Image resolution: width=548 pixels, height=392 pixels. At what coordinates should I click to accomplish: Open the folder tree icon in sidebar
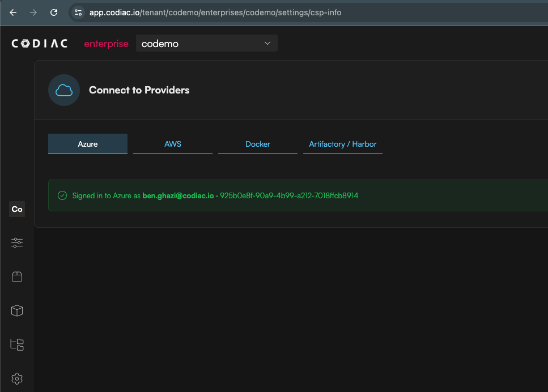(17, 344)
